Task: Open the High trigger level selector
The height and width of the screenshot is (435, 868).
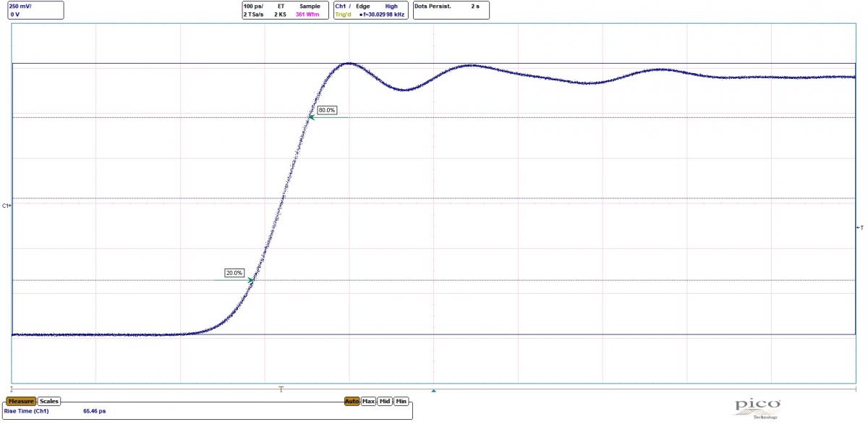Action: pyautogui.click(x=391, y=6)
